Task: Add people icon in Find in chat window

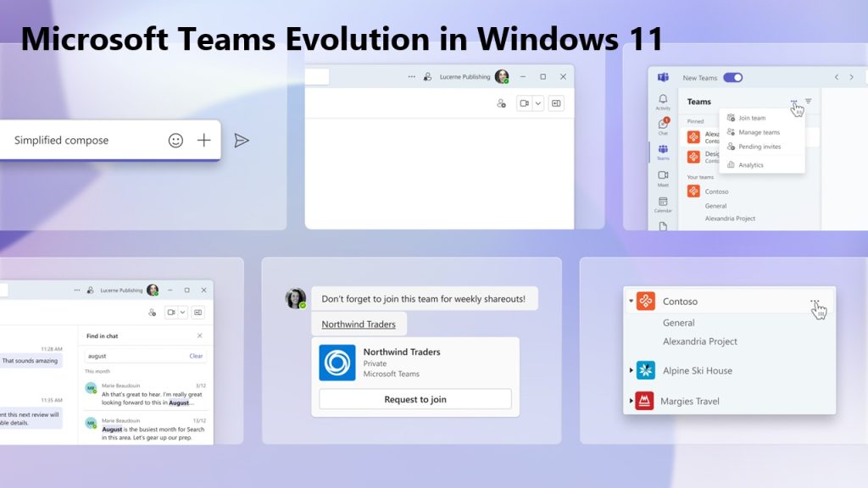Action: click(153, 313)
